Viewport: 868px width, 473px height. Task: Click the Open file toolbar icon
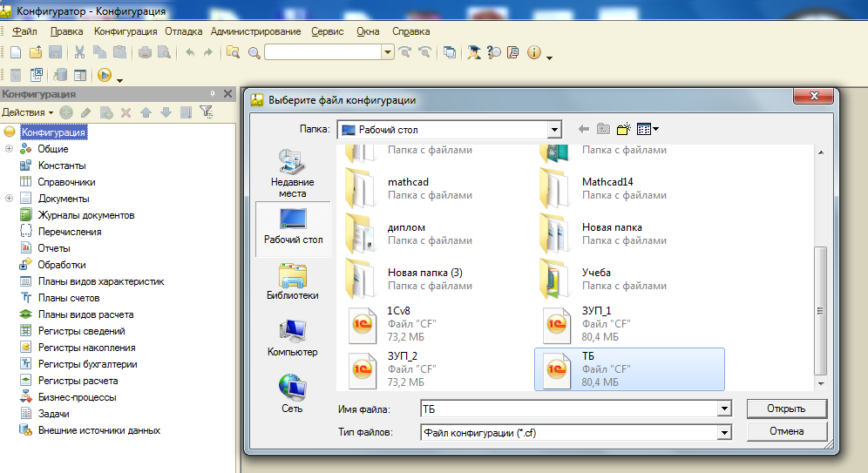(36, 52)
